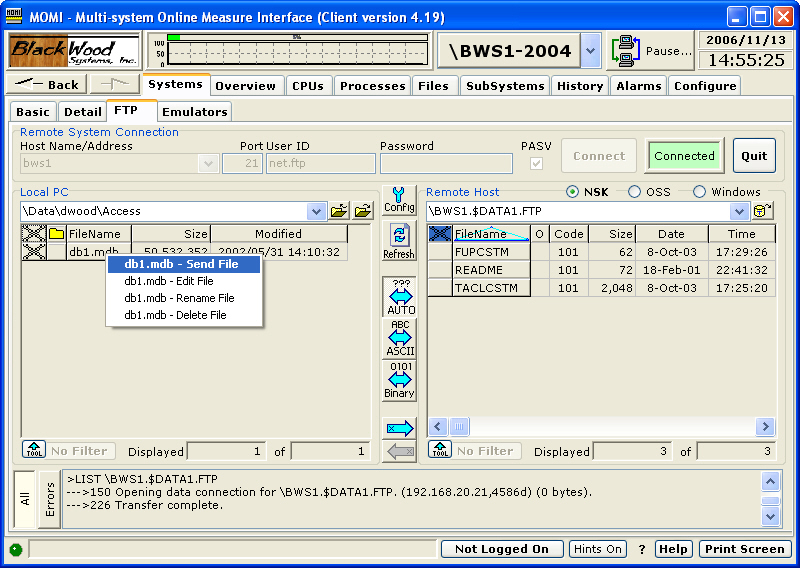Image resolution: width=800 pixels, height=568 pixels.
Task: Expand the \BWS1-2004 system dropdown
Action: (590, 50)
